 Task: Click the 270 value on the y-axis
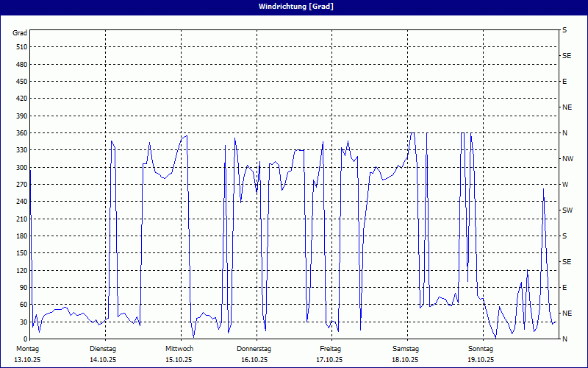(x=21, y=185)
